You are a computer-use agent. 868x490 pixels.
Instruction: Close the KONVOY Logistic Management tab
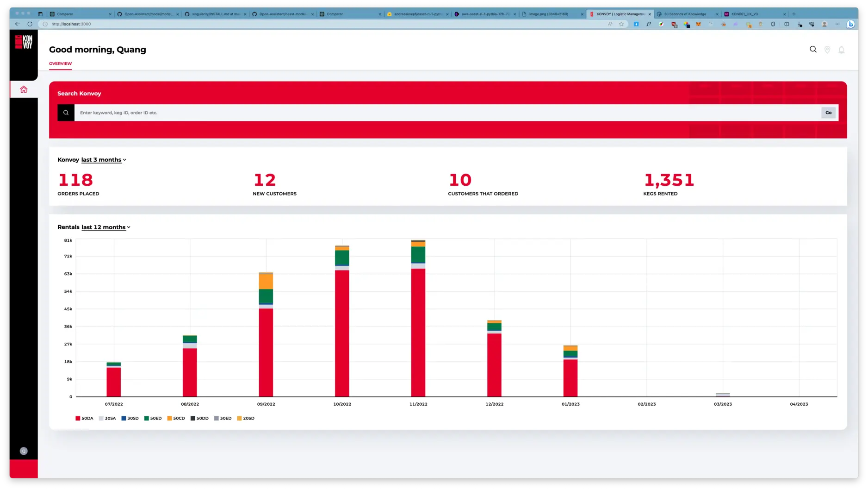click(x=650, y=14)
